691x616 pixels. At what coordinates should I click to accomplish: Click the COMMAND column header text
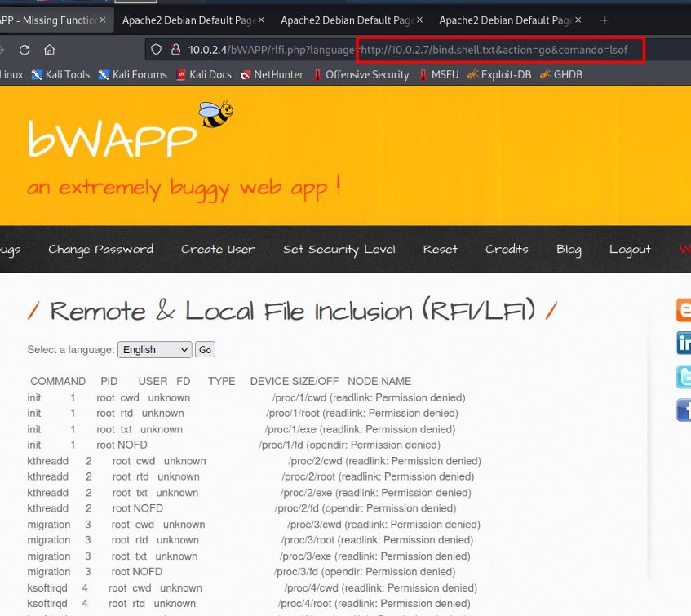coord(58,381)
